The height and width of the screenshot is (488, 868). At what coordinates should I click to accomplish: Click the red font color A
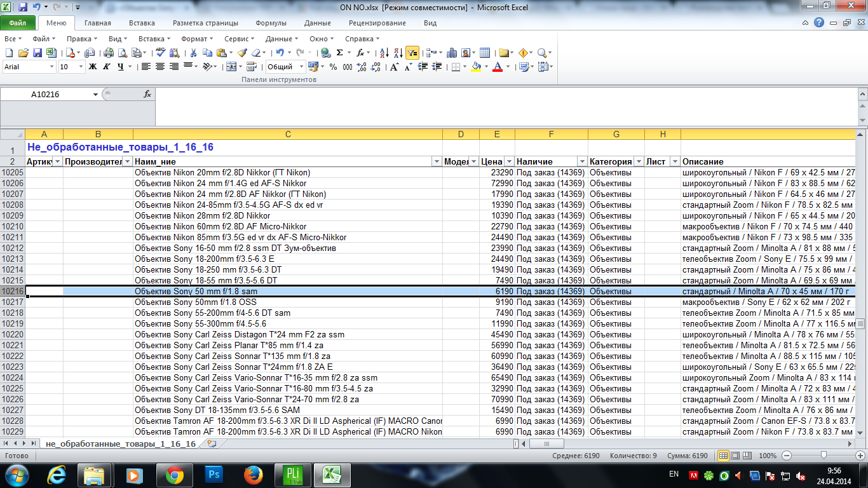click(x=498, y=67)
